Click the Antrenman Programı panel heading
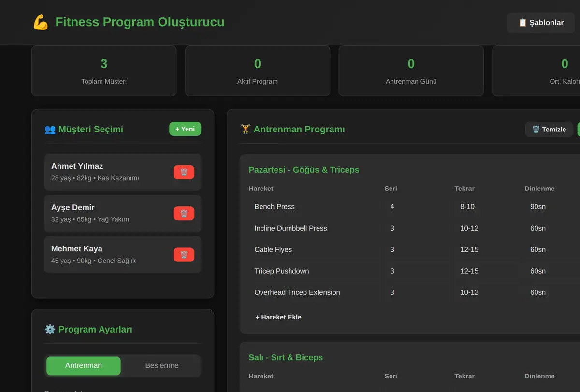This screenshot has width=580, height=392. coord(292,129)
